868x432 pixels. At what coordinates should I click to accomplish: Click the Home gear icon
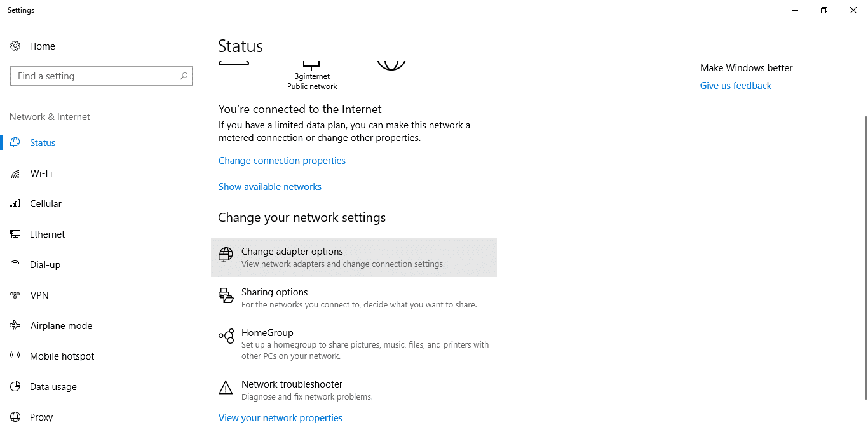coord(15,46)
